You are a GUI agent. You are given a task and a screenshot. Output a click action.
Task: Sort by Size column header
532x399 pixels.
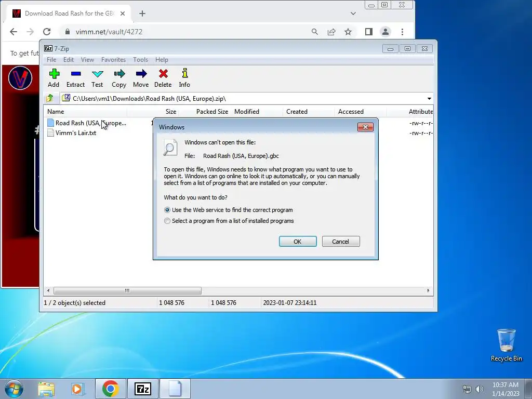(x=153, y=112)
